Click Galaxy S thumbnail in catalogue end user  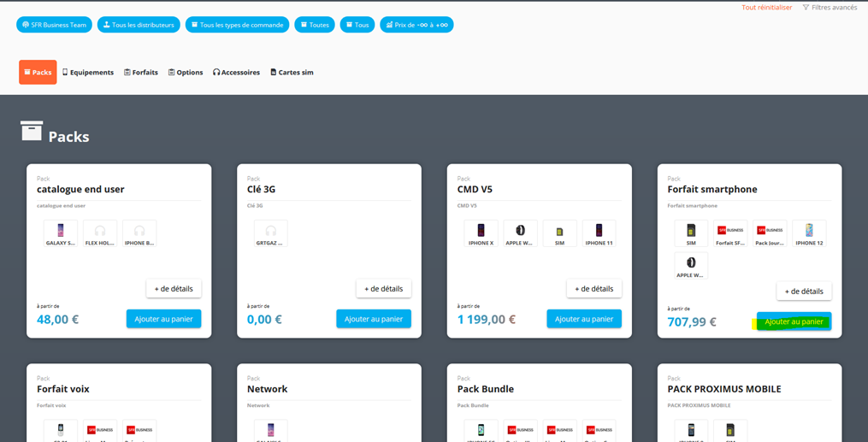tap(61, 233)
